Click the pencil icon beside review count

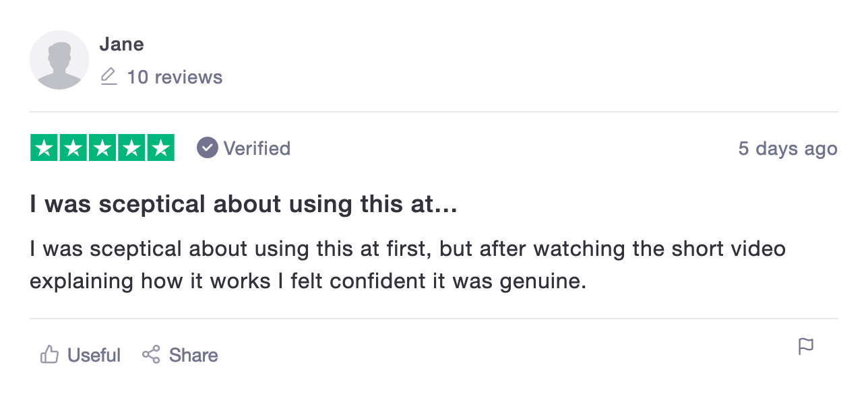pyautogui.click(x=108, y=77)
